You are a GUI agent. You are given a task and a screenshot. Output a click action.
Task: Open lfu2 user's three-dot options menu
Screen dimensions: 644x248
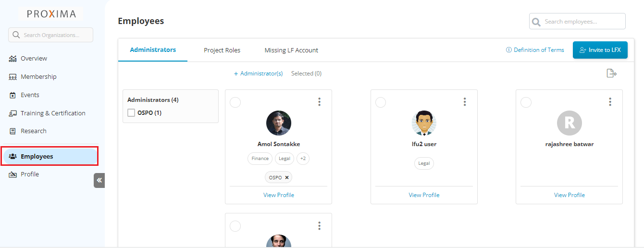coord(465,102)
